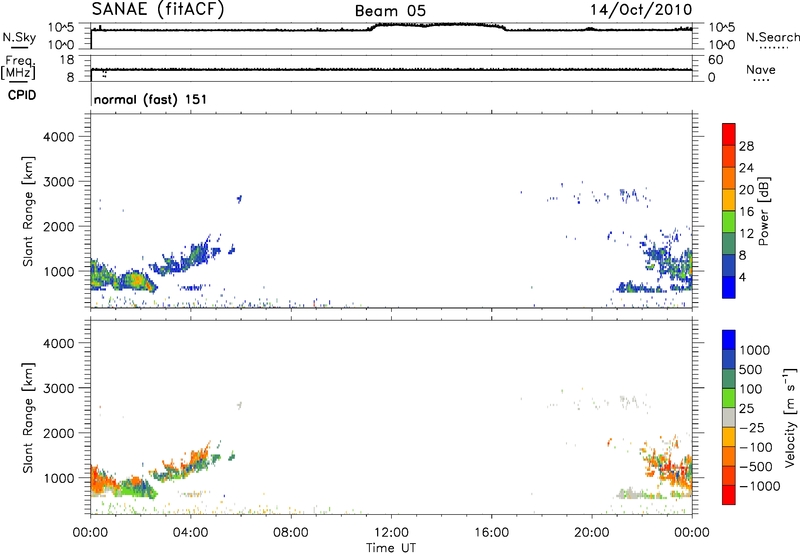This screenshot has width=800, height=554.
Task: Click the 04:00 time axis label
Action: (190, 533)
